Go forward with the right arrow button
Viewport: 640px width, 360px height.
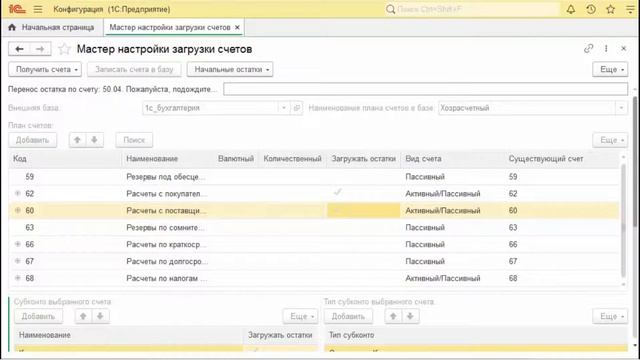[40, 49]
